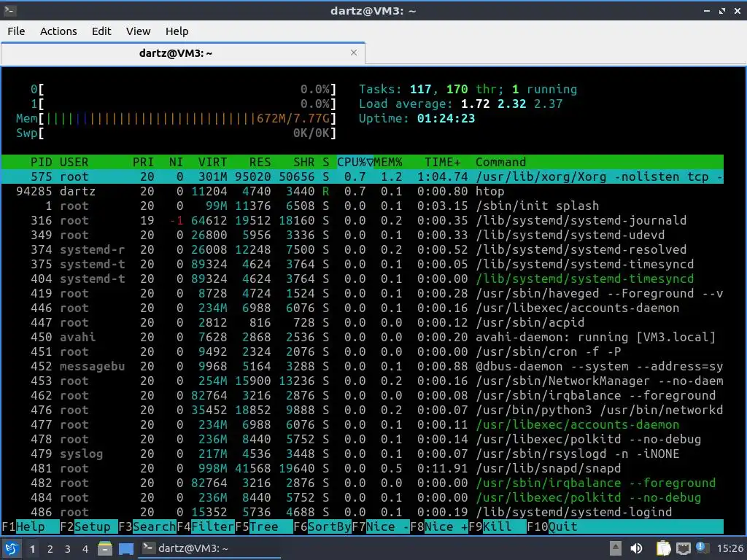Open the Actions menu
The height and width of the screenshot is (560, 747).
point(58,31)
